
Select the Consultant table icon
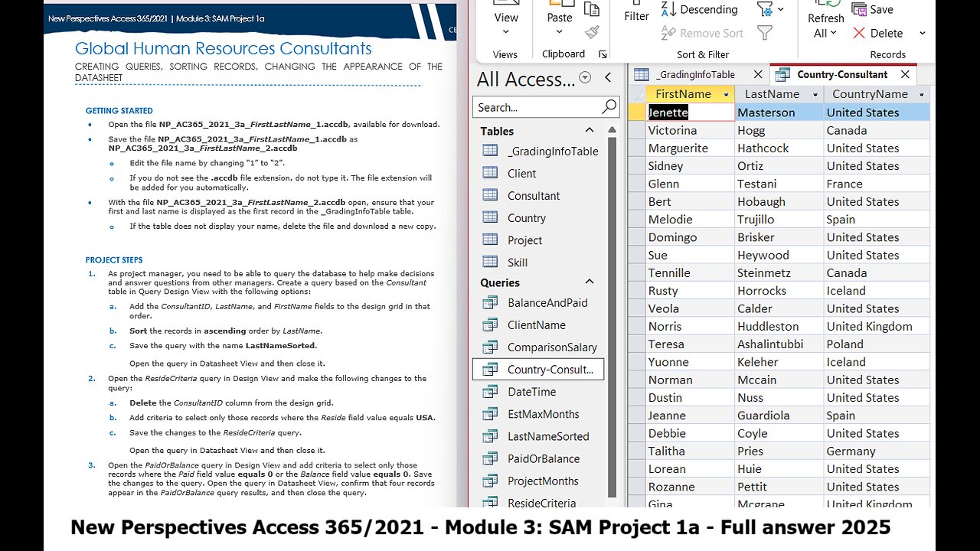pos(490,195)
